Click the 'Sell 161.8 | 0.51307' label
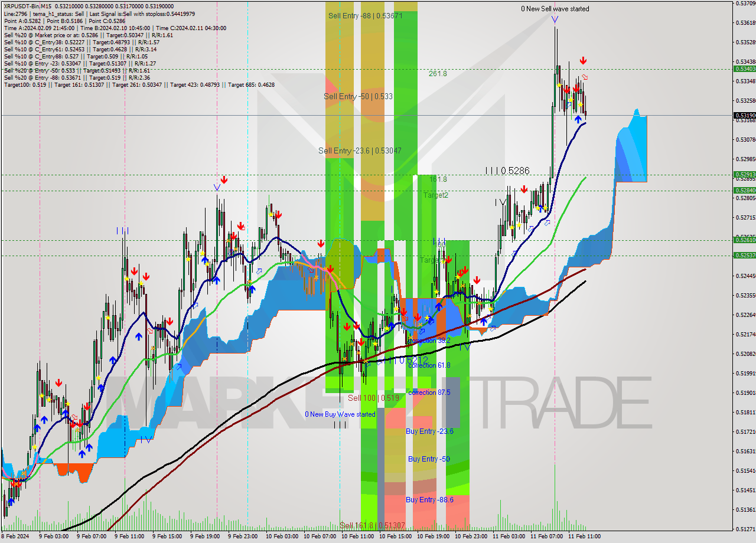Screen dimensions: 756x543 pos(372,526)
